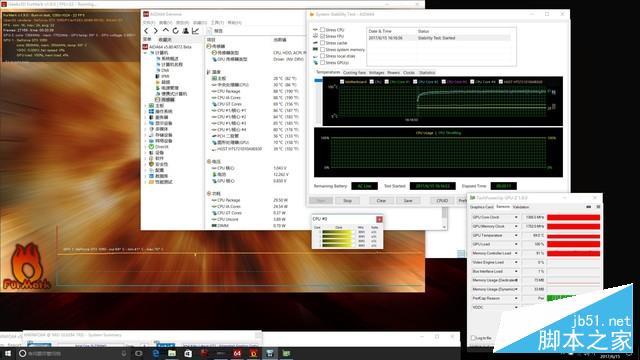
Task: Expand the 存储设备 tree node
Action: [x=146, y=135]
